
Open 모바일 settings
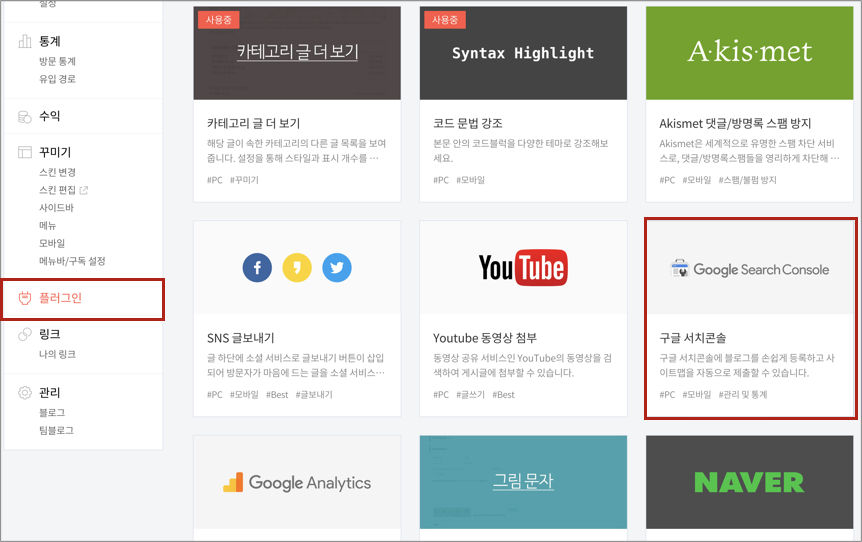pyautogui.click(x=52, y=243)
